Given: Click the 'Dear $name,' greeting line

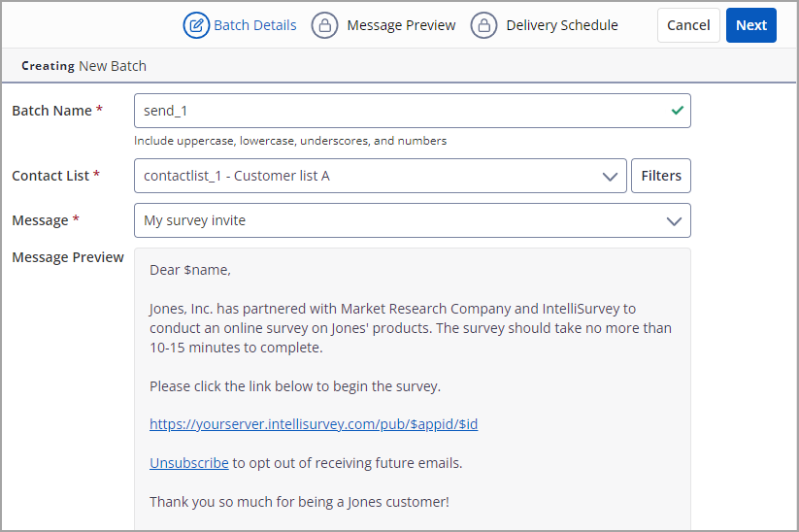Looking at the screenshot, I should click(190, 270).
